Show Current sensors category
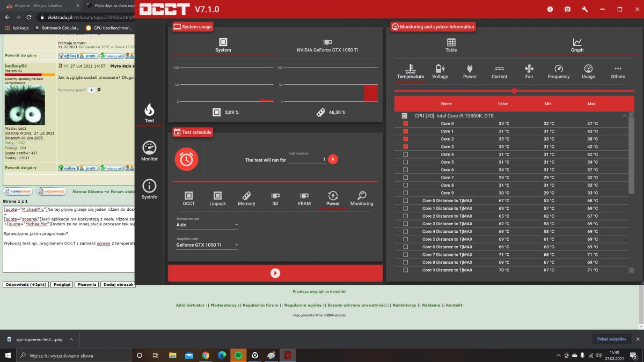This screenshot has height=362, width=644. click(499, 72)
